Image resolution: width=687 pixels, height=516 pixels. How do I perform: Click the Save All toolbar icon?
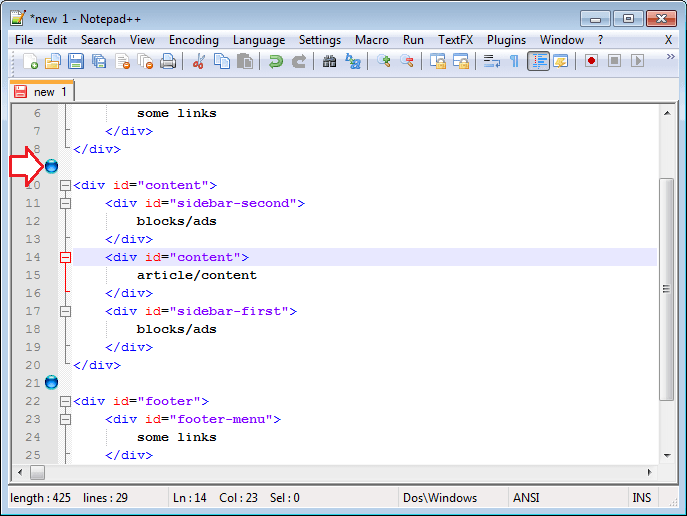point(99,62)
